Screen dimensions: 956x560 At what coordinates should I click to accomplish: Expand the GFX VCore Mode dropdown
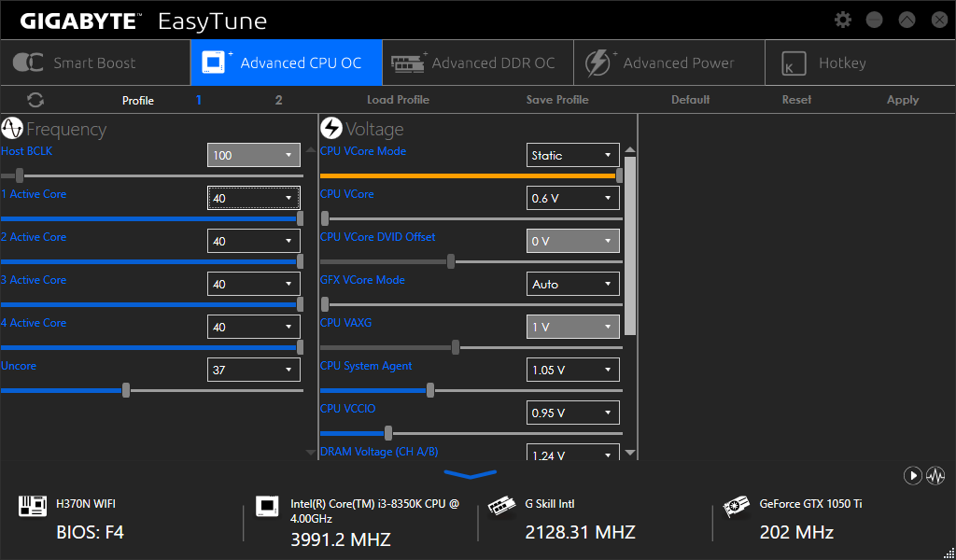click(x=573, y=284)
